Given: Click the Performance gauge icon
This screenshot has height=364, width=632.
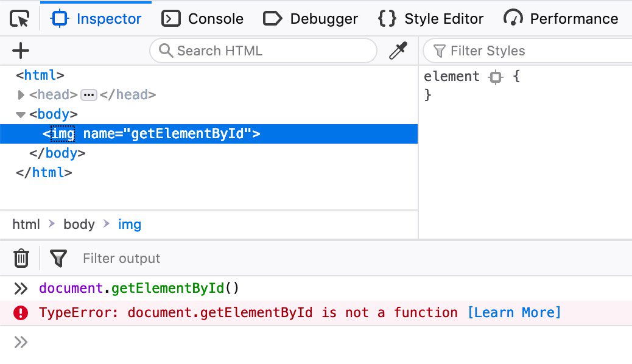Looking at the screenshot, I should point(513,18).
